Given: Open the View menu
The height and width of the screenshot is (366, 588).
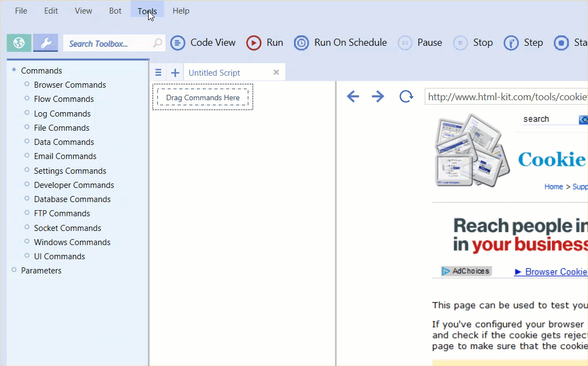Looking at the screenshot, I should (x=83, y=11).
